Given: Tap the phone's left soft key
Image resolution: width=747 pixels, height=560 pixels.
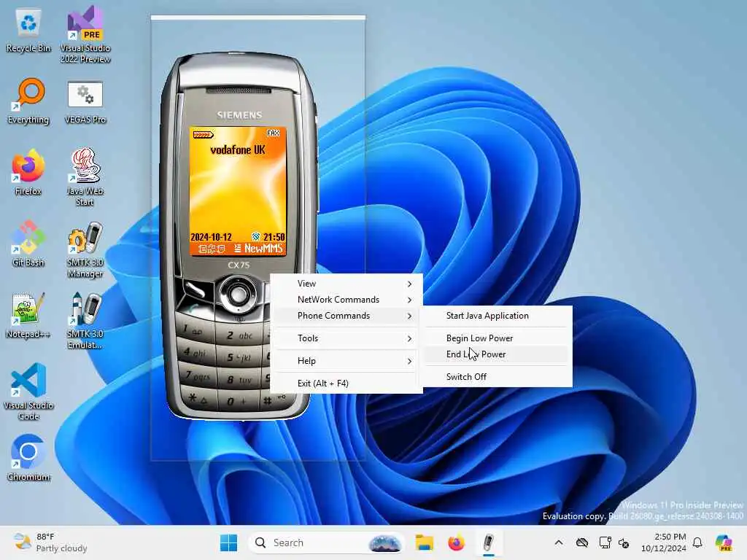Looking at the screenshot, I should point(195,287).
